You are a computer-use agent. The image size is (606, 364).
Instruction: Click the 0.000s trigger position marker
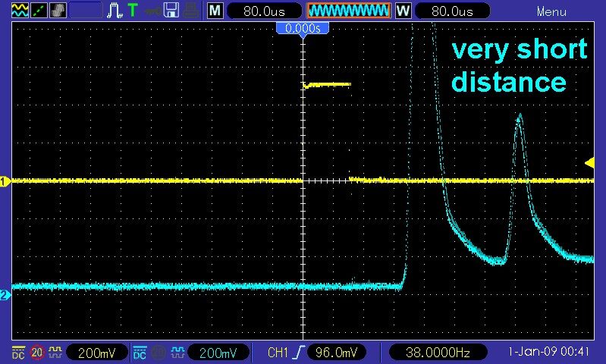point(303,28)
